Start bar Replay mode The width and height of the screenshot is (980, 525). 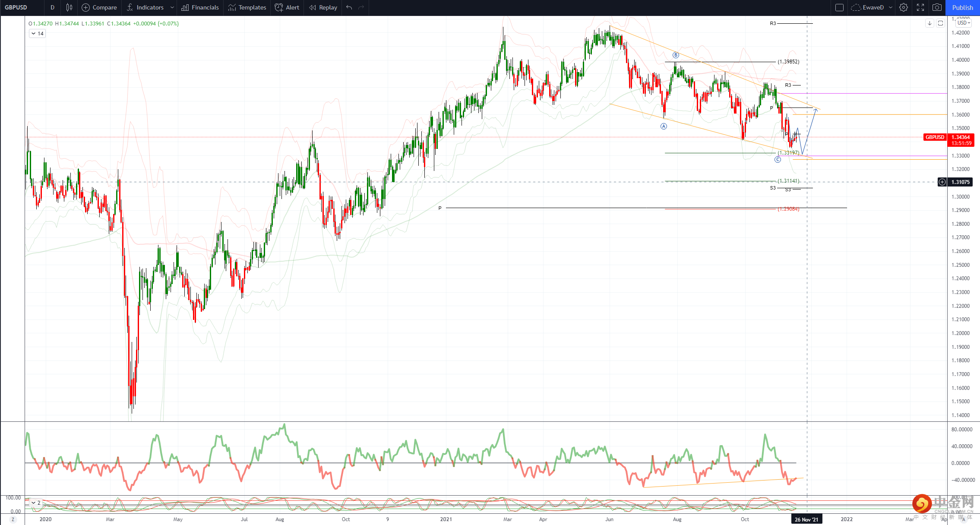click(x=323, y=7)
